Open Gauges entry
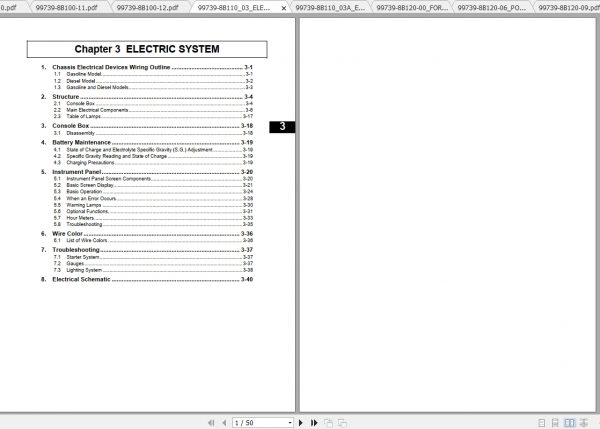 pyautogui.click(x=153, y=264)
